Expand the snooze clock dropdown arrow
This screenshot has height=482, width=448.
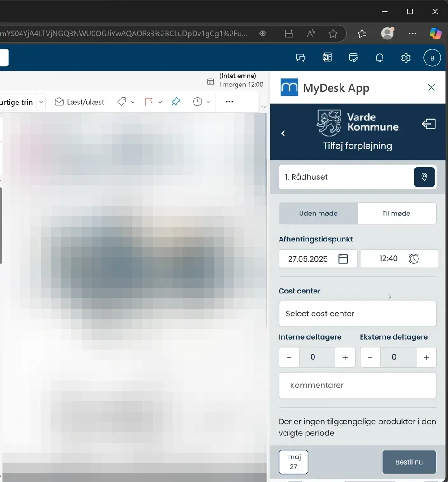point(208,102)
